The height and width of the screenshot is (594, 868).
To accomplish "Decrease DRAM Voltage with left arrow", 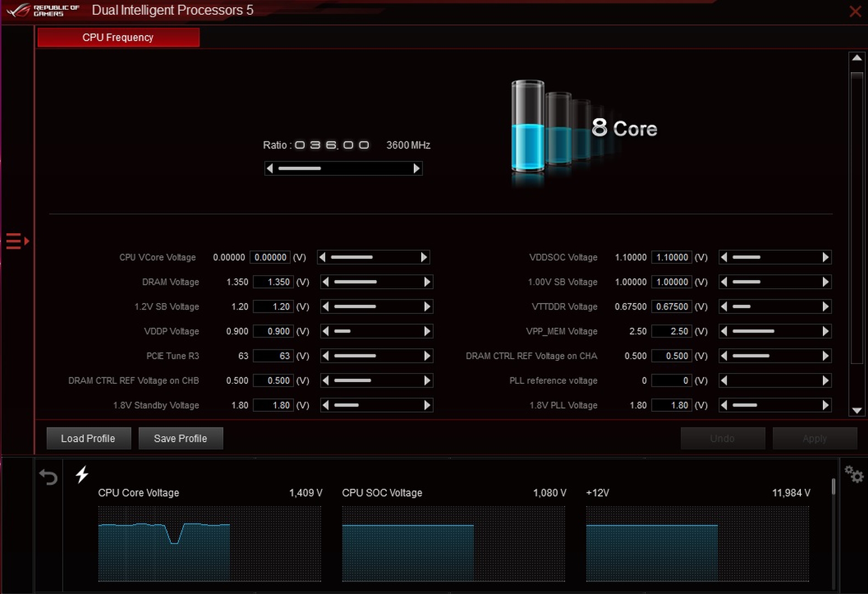I will coord(325,282).
